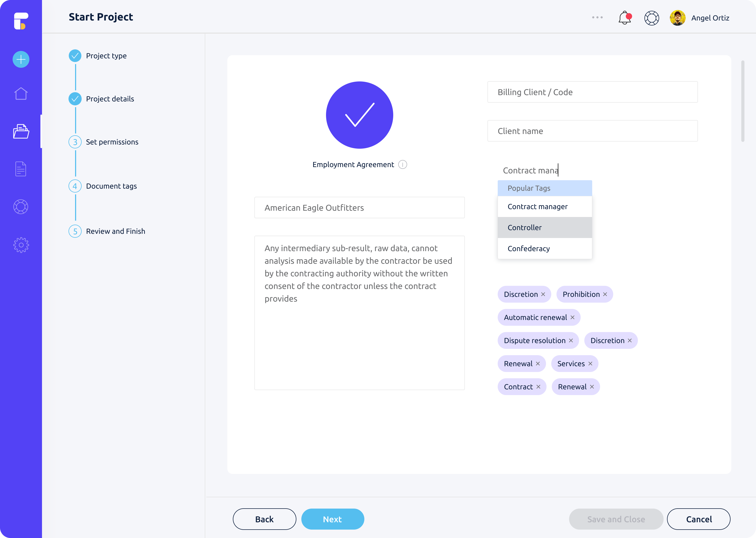Go to Set permissions step
Image resolution: width=756 pixels, height=538 pixels.
(x=112, y=142)
